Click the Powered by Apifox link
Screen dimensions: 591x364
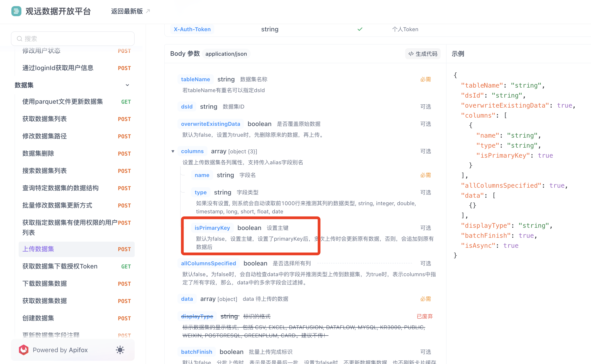coord(60,350)
